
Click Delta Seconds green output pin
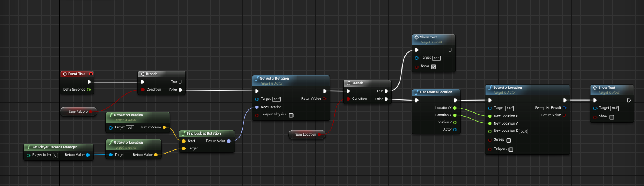coord(89,90)
